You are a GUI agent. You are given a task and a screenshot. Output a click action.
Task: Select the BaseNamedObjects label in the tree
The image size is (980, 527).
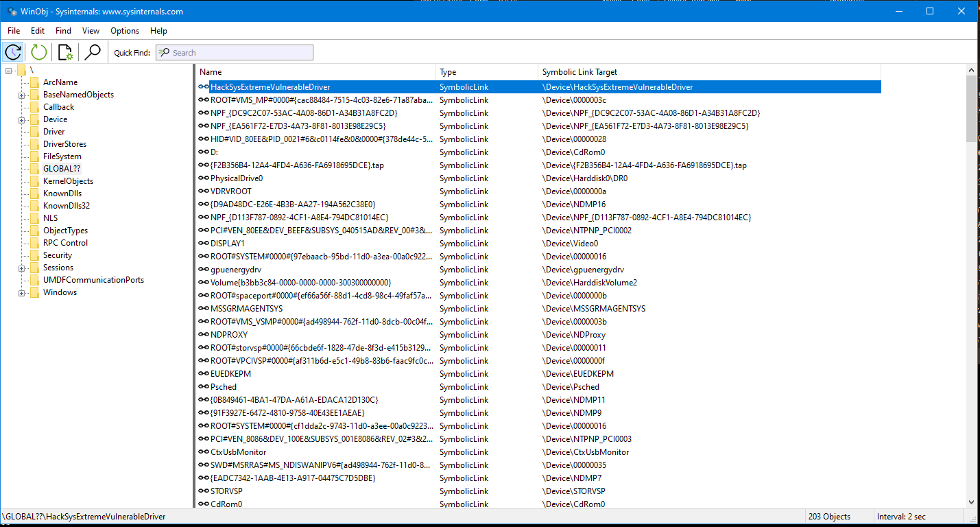78,95
